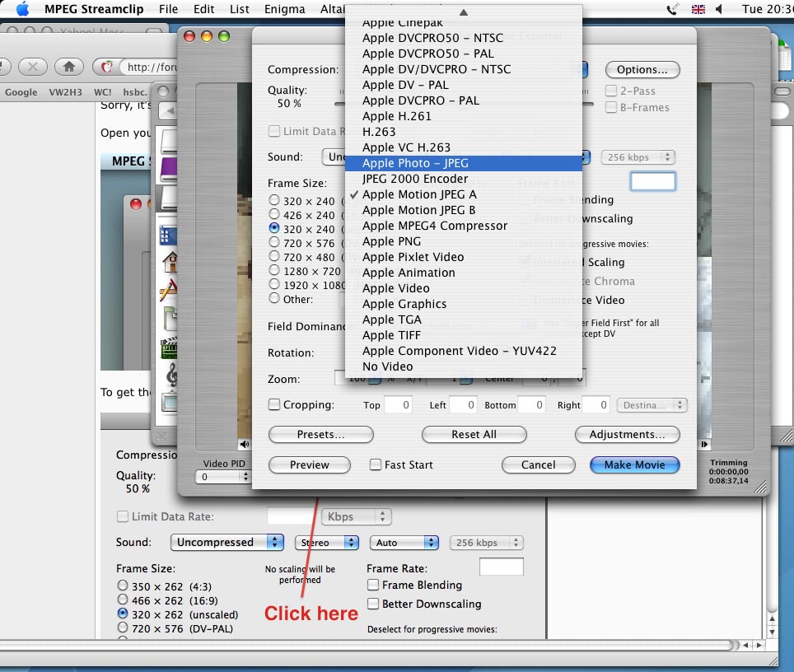794x672 pixels.
Task: Select Apple MPEG4 Compressor from the list
Action: coord(464,226)
